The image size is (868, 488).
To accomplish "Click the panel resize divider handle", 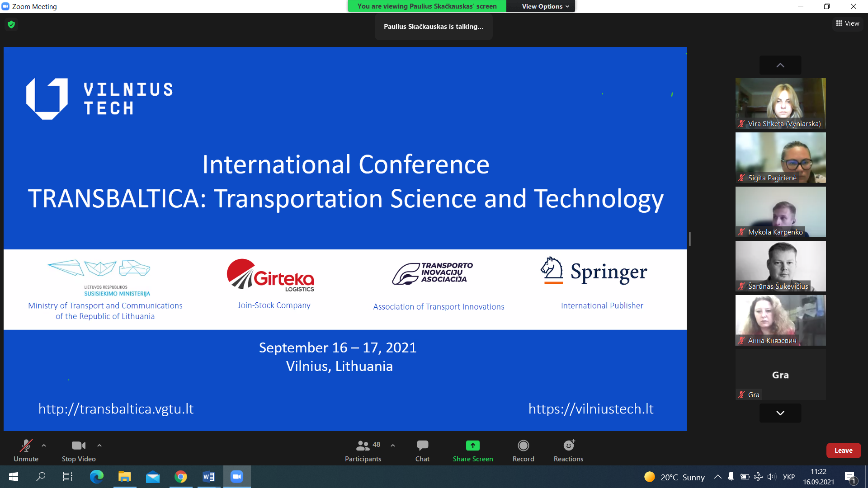I will coord(690,239).
